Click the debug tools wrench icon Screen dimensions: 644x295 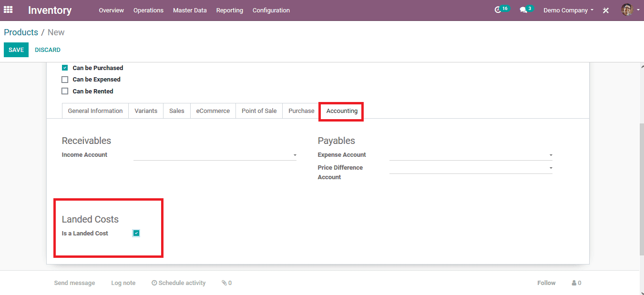coord(606,10)
